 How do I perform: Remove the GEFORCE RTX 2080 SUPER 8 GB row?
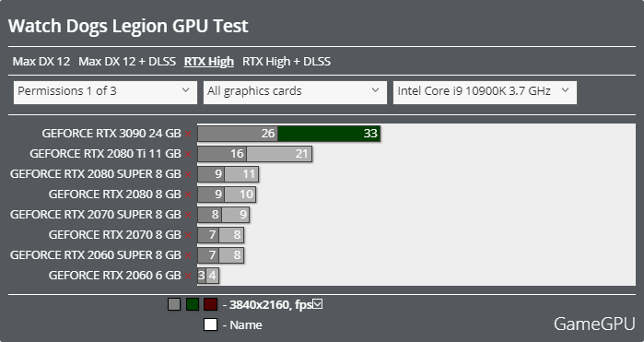click(188, 174)
